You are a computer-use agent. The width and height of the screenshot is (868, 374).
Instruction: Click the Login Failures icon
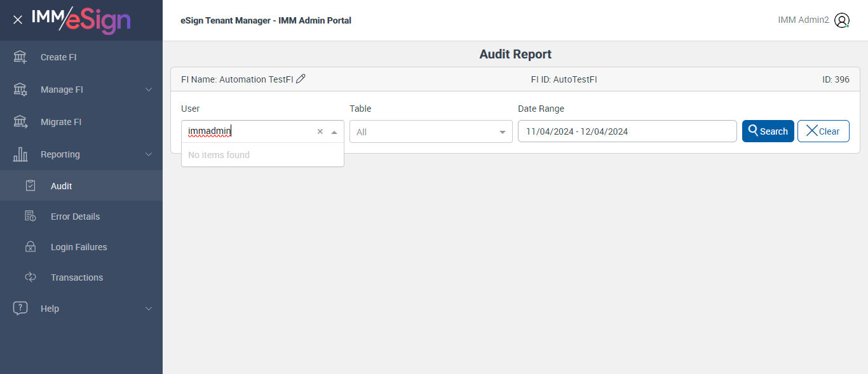pyautogui.click(x=31, y=247)
